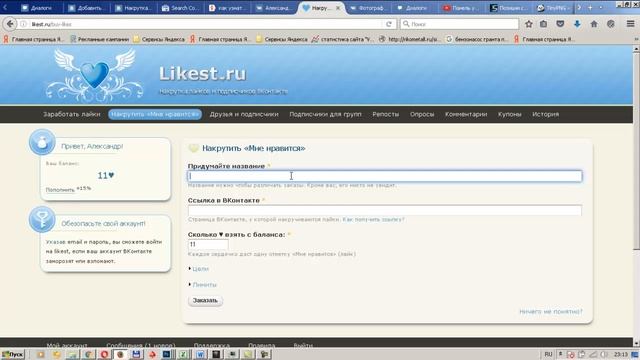Open the Пуск start button
Image resolution: width=640 pixels, height=360 pixels.
13,354
